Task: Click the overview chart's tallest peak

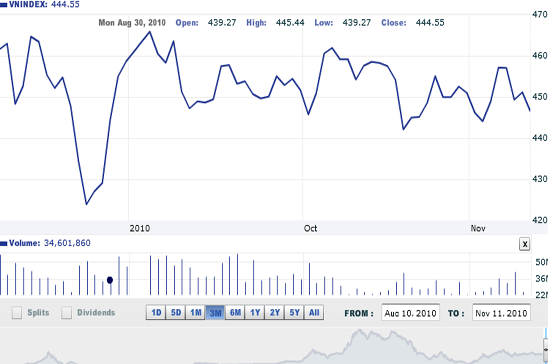Action: (x=359, y=331)
